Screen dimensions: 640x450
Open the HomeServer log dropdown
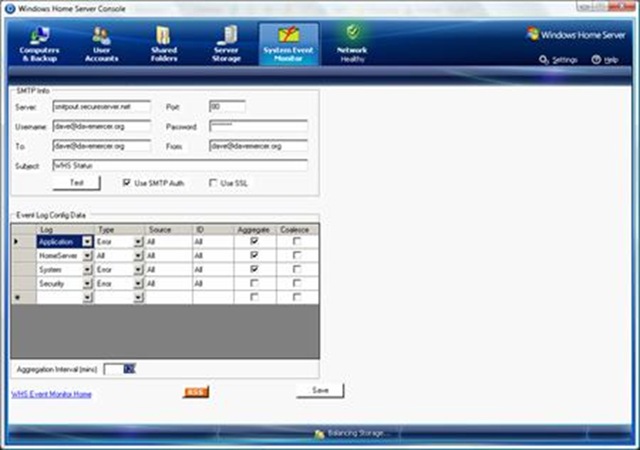click(87, 256)
